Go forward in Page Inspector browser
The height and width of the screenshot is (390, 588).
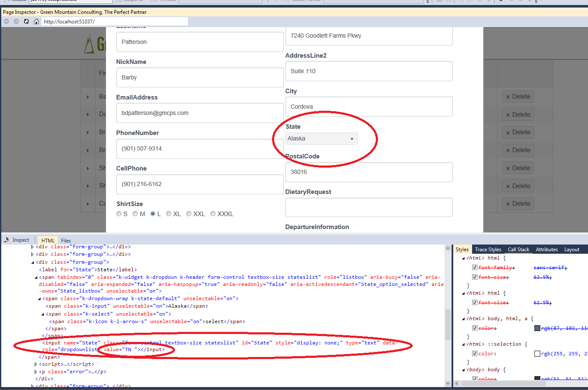tap(16, 21)
